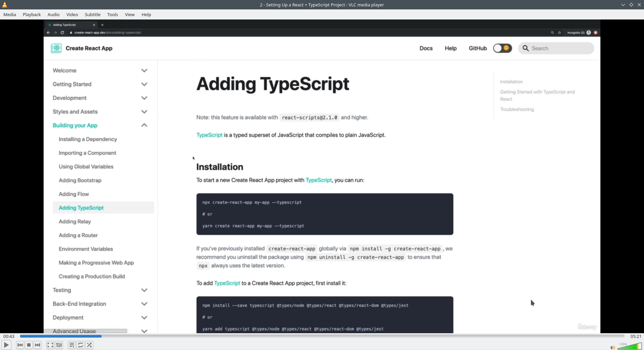Open the Subtitle menu
The image size is (644, 350).
(x=93, y=14)
